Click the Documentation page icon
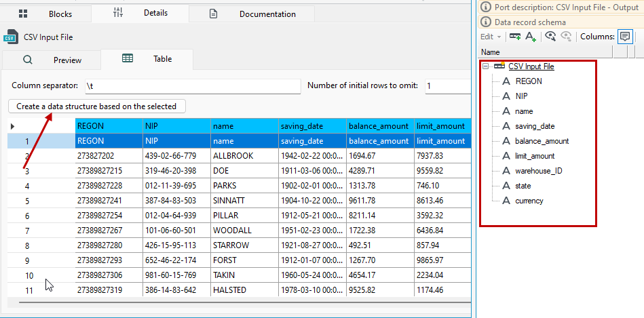 (x=213, y=14)
